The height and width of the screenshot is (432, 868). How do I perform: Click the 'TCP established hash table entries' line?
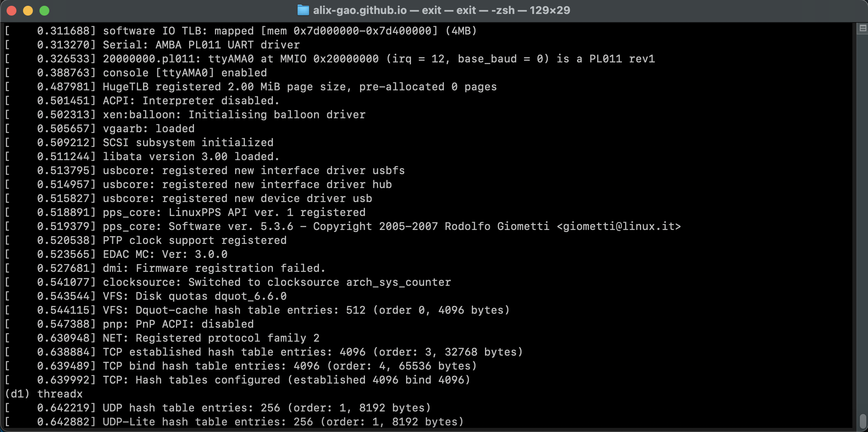pos(264,352)
